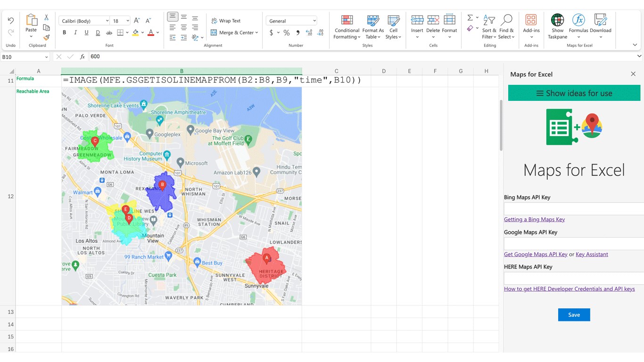Open Conditional Formatting in the ribbon

(347, 20)
